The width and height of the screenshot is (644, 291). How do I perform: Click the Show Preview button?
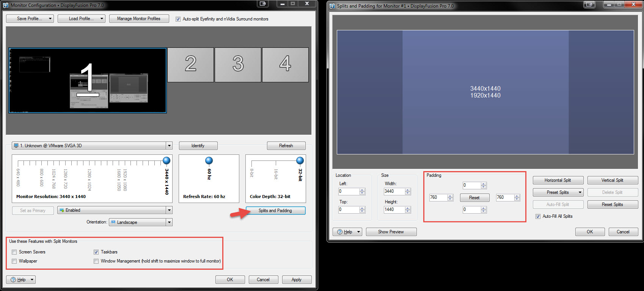pos(391,232)
